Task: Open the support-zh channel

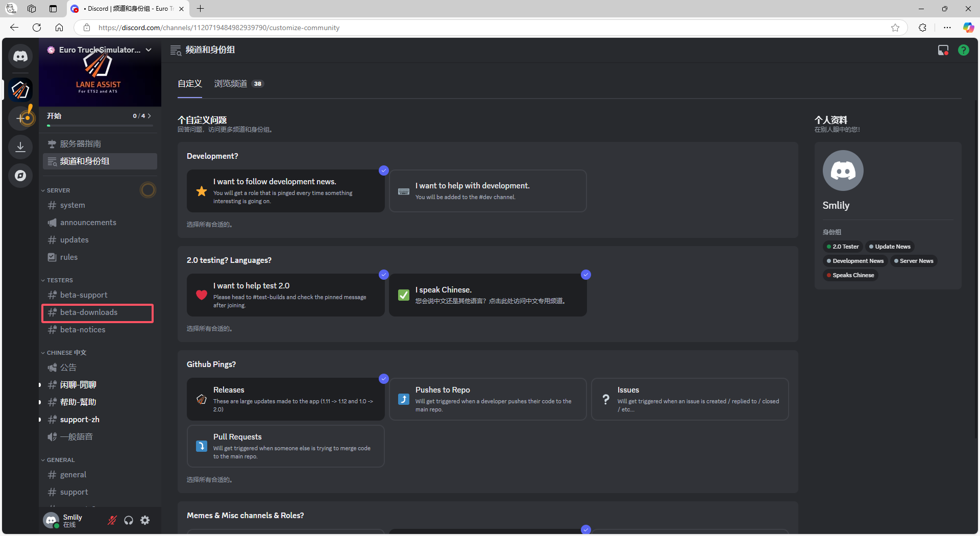Action: coord(100,420)
